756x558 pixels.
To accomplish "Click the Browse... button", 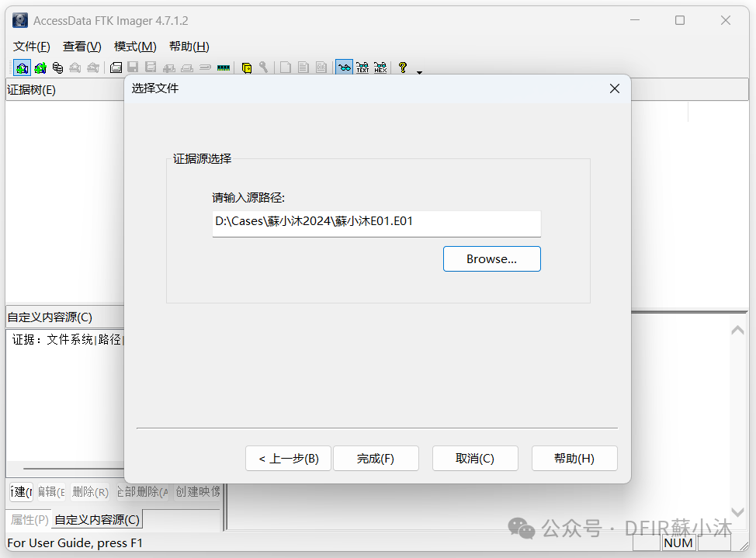I will point(492,259).
